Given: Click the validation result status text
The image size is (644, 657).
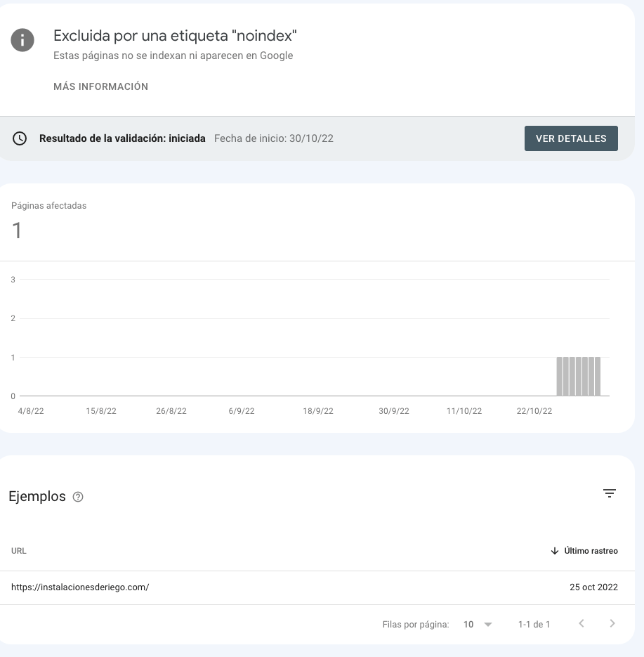Looking at the screenshot, I should tap(122, 138).
